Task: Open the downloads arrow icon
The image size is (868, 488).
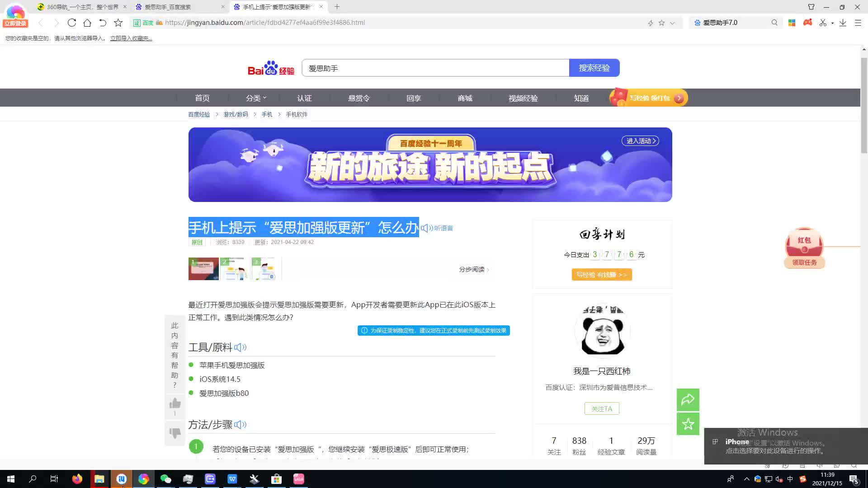Action: (843, 23)
